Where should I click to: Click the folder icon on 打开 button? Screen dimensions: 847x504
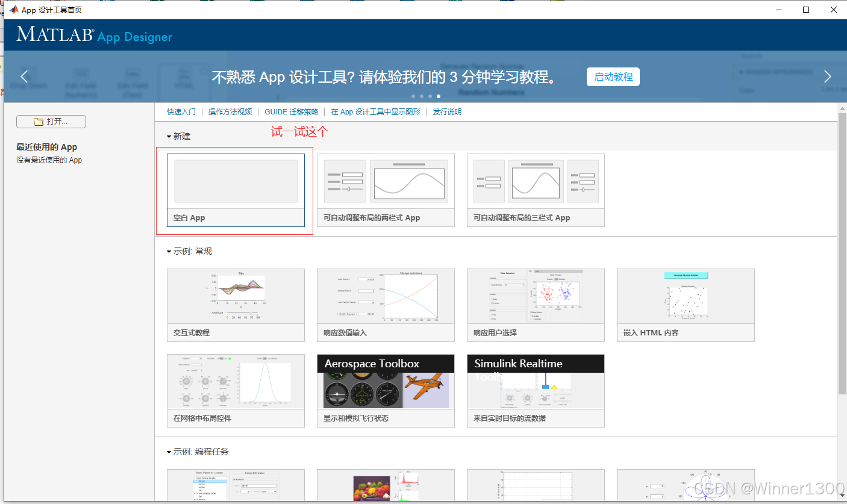tap(39, 122)
